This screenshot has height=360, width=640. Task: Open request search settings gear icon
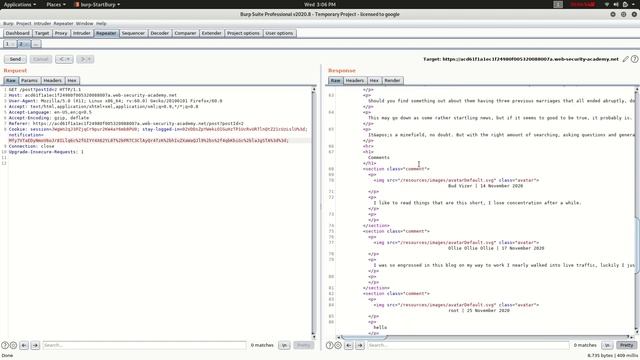[13, 345]
